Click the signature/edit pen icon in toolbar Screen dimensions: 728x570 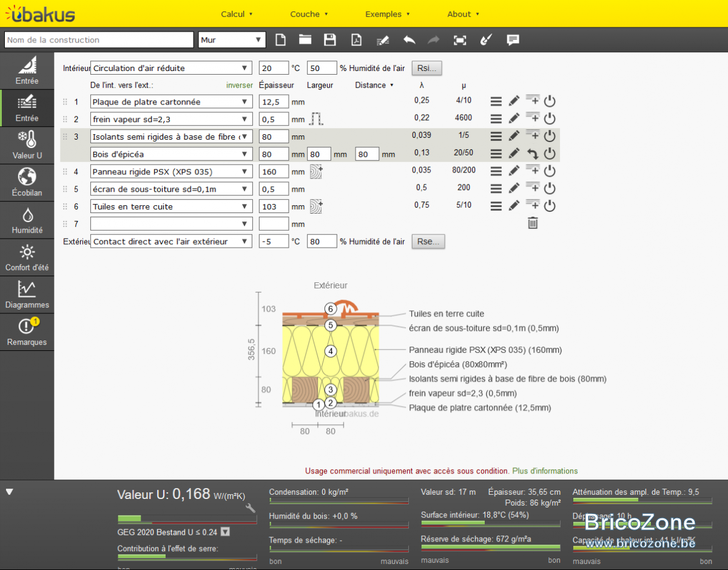(382, 40)
